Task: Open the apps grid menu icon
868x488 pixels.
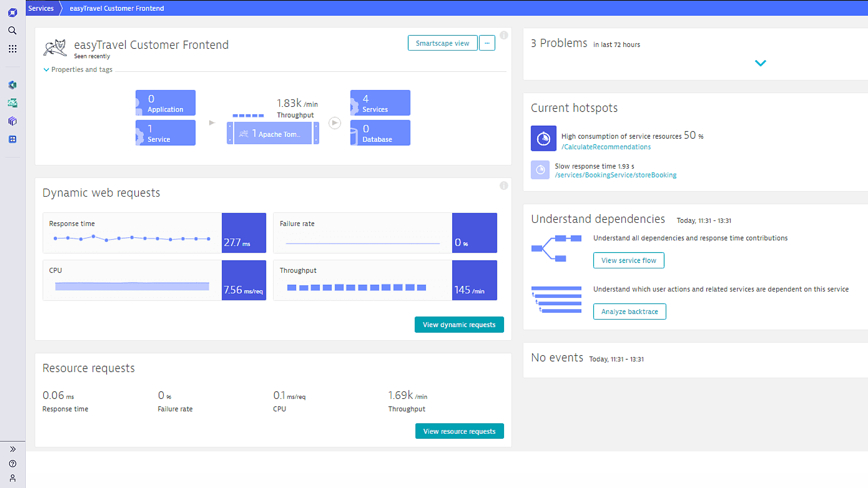Action: (13, 49)
